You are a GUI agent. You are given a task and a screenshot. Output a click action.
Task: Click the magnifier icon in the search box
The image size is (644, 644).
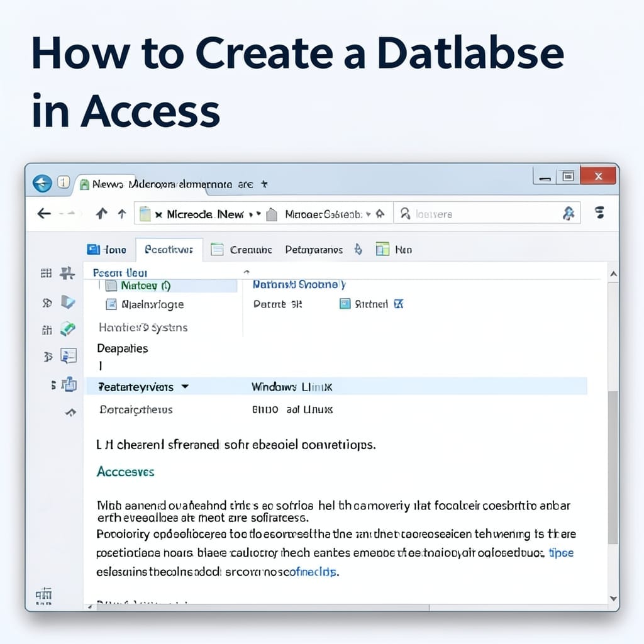405,213
